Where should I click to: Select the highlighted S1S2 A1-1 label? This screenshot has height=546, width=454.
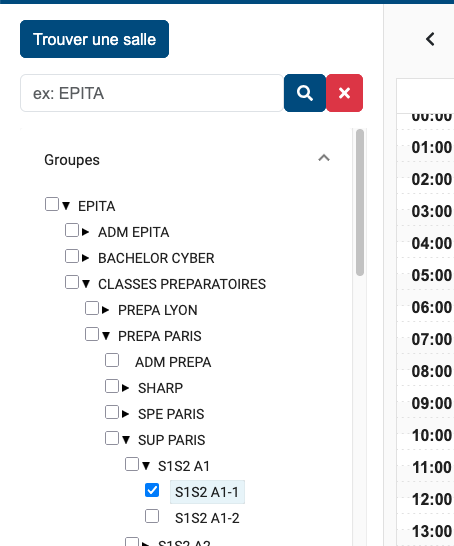pyautogui.click(x=207, y=492)
